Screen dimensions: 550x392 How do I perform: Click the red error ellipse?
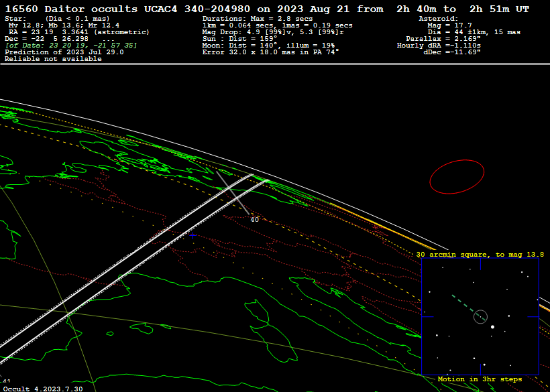[457, 176]
